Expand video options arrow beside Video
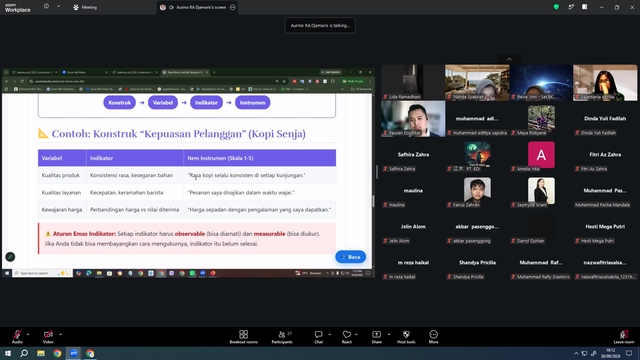 click(60, 334)
